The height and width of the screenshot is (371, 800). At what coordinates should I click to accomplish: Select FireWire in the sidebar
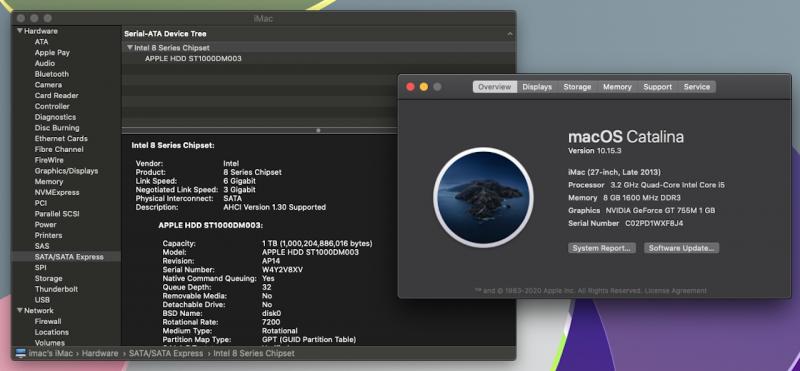click(49, 160)
